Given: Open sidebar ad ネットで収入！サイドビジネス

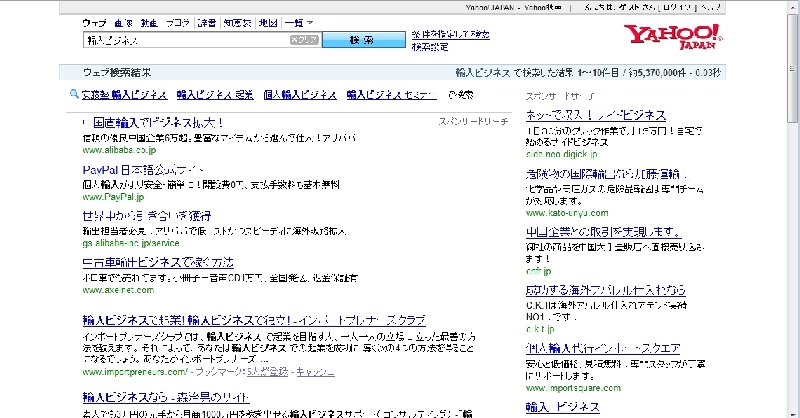Looking at the screenshot, I should click(x=596, y=115).
